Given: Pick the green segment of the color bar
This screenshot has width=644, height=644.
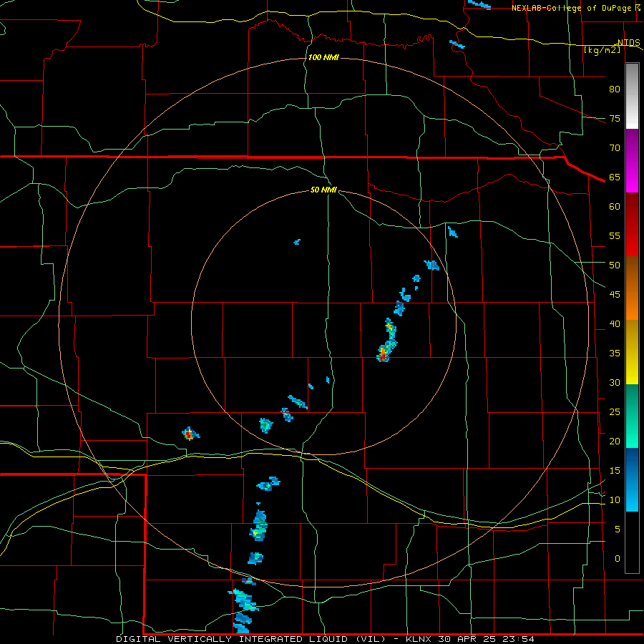Looking at the screenshot, I should tap(632, 416).
